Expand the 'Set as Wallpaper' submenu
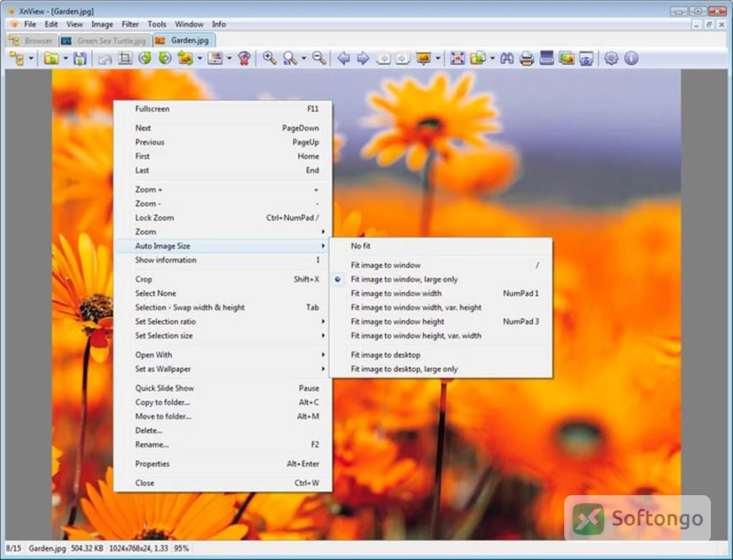This screenshot has width=733, height=560. (x=223, y=369)
